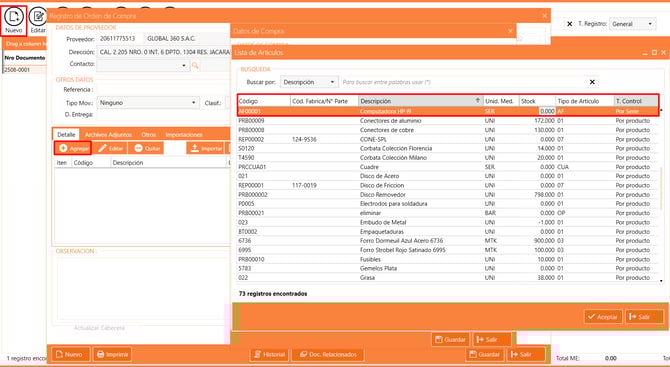Click Salir in Lista de Articulos
The image size is (670, 367).
[x=644, y=317]
